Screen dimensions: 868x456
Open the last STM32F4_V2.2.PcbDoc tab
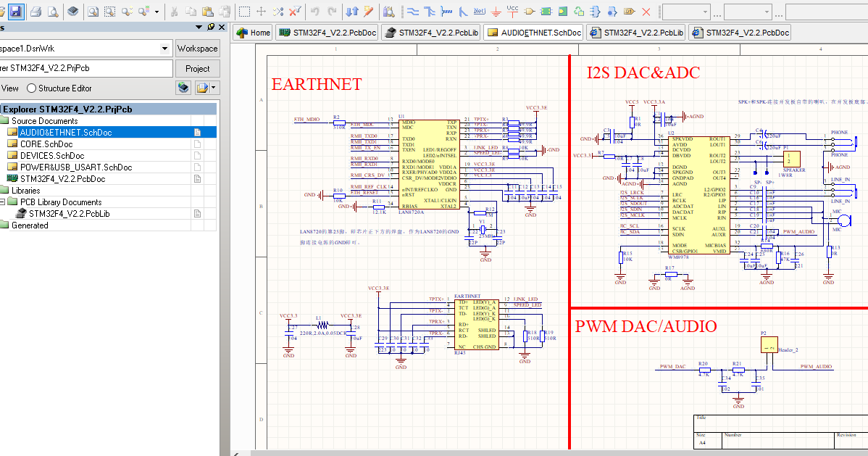(740, 33)
